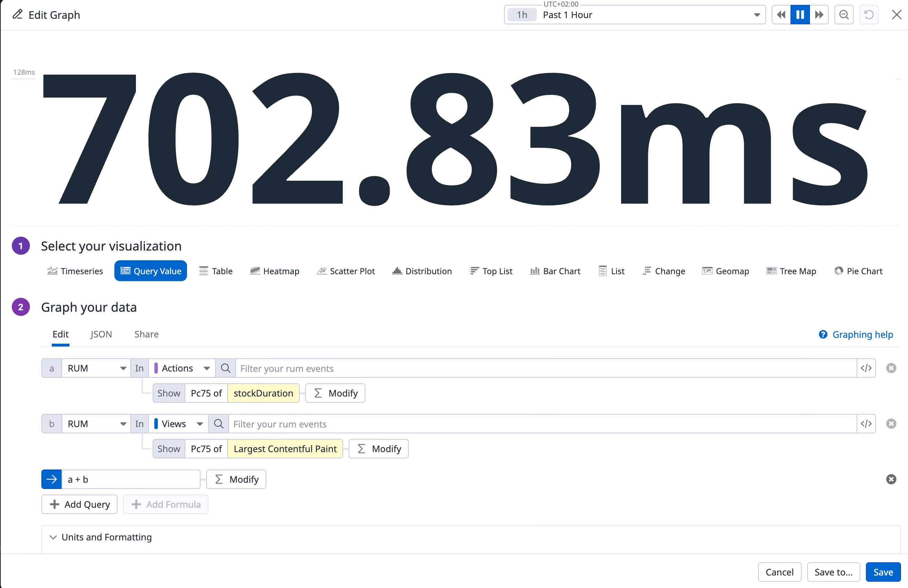908x588 pixels.
Task: Click the a + b formula field
Action: point(131,479)
